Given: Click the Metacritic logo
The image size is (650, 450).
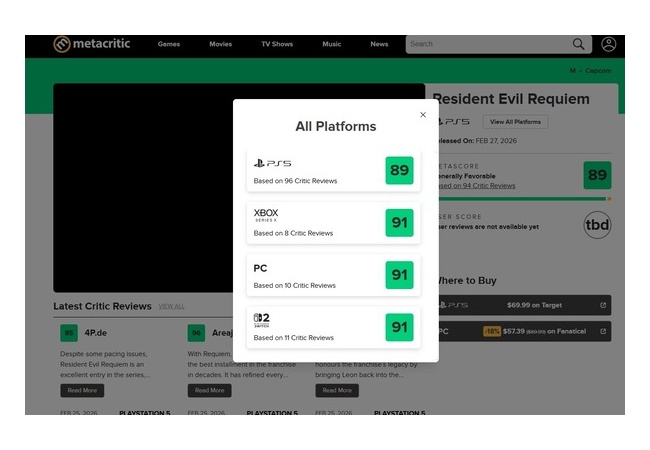Looking at the screenshot, I should coord(92,44).
